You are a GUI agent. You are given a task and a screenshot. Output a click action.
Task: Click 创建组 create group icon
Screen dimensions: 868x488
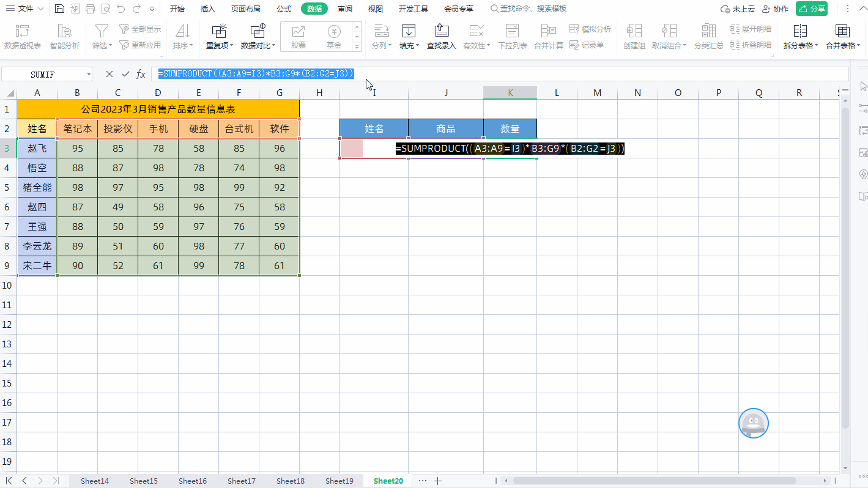[x=634, y=37]
